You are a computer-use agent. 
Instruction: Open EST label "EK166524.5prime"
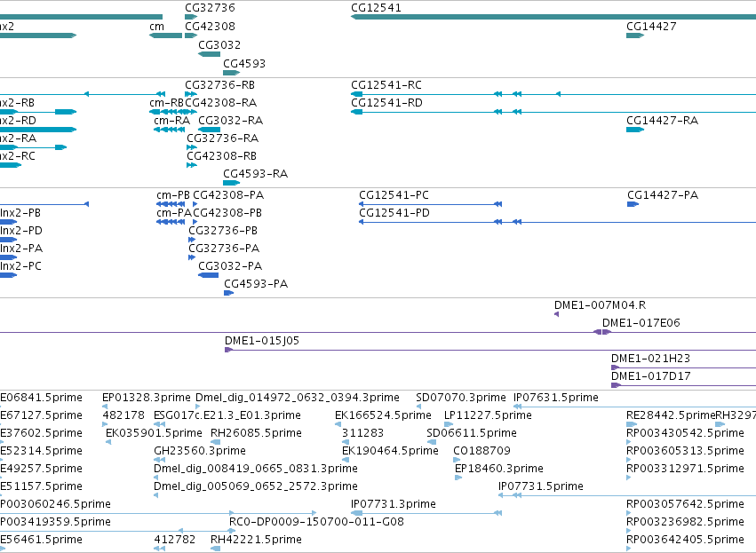click(x=383, y=415)
